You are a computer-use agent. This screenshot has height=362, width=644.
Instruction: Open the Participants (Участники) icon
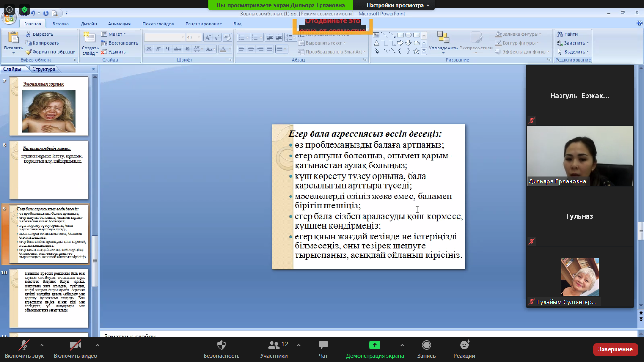coord(273,345)
